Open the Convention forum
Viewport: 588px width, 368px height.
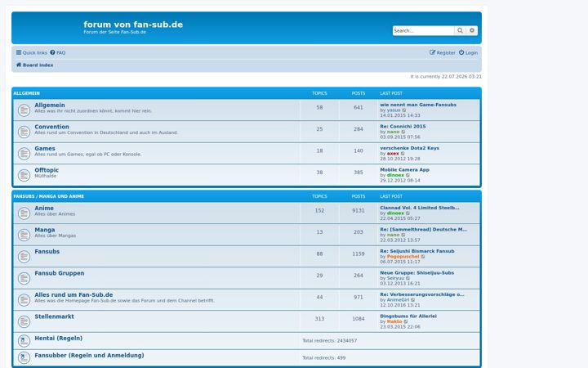(x=51, y=127)
